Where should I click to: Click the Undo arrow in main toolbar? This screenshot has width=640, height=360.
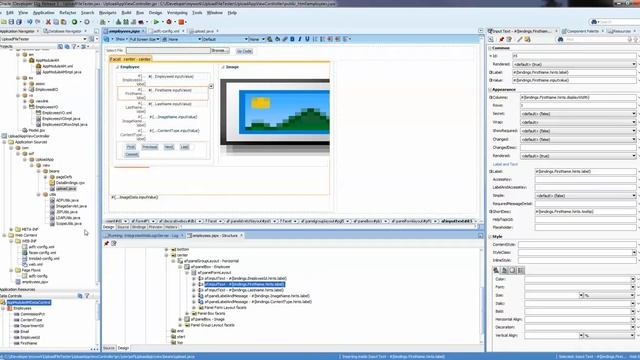[30, 22]
